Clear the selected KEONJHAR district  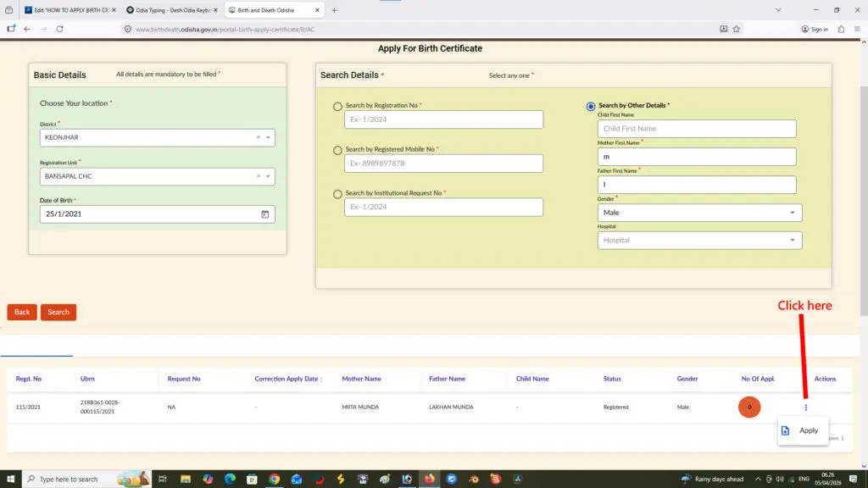[x=258, y=137]
